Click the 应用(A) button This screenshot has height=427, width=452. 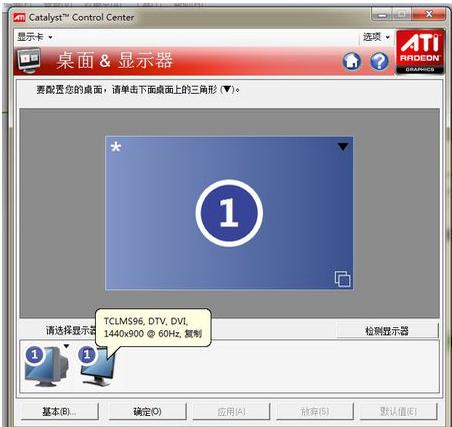231,412
